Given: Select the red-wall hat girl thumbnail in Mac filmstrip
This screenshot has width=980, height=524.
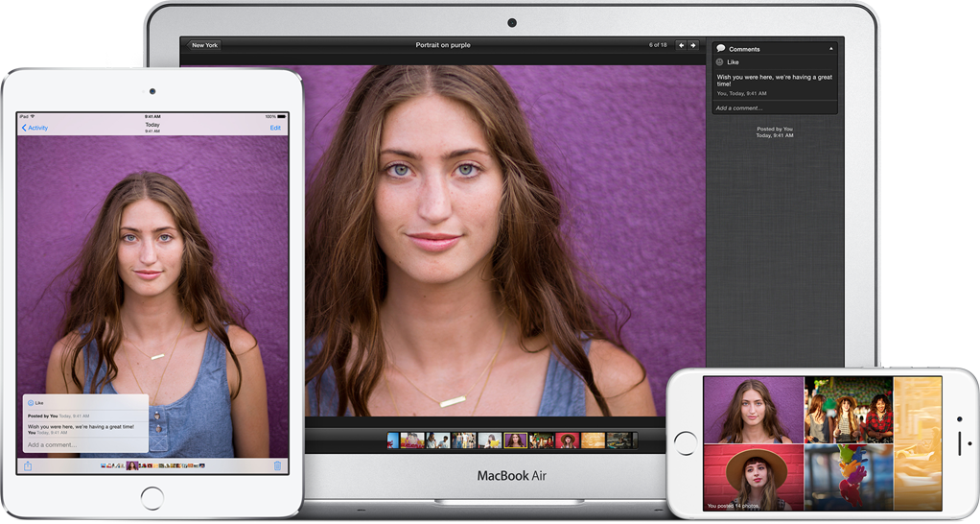Looking at the screenshot, I should [567, 441].
